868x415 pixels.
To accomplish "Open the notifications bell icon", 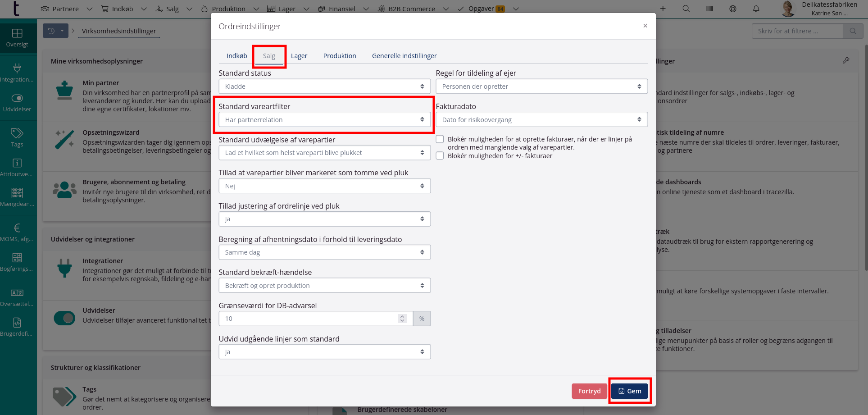I will [x=756, y=9].
